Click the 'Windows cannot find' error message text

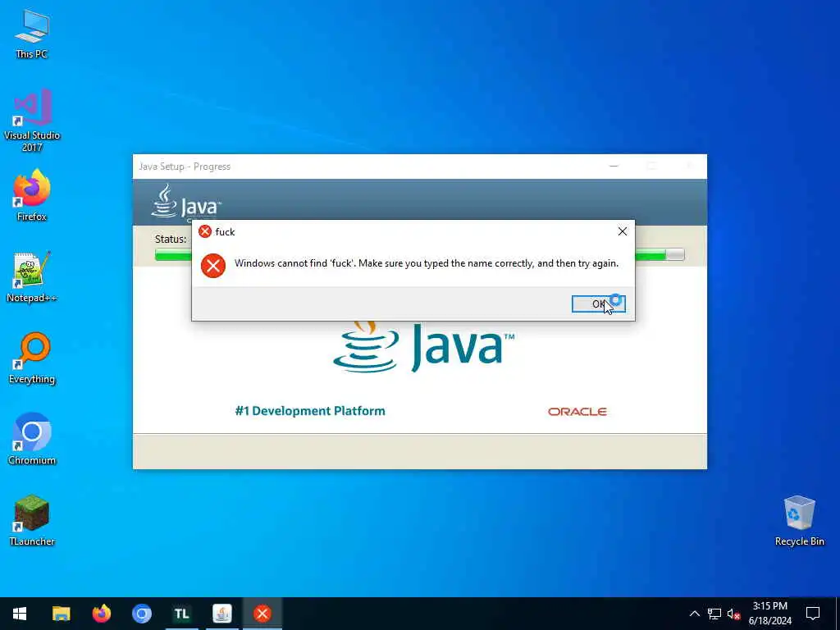(x=427, y=263)
